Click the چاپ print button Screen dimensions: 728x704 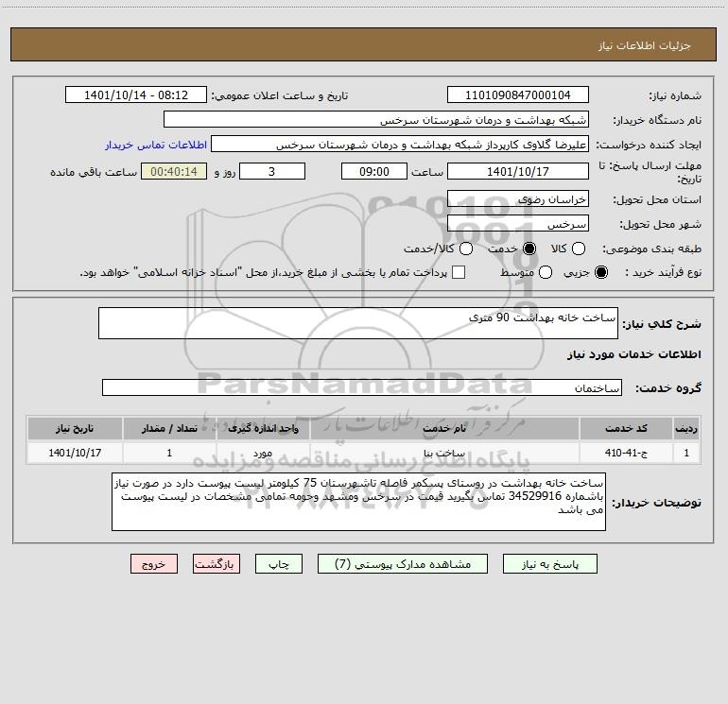279,564
